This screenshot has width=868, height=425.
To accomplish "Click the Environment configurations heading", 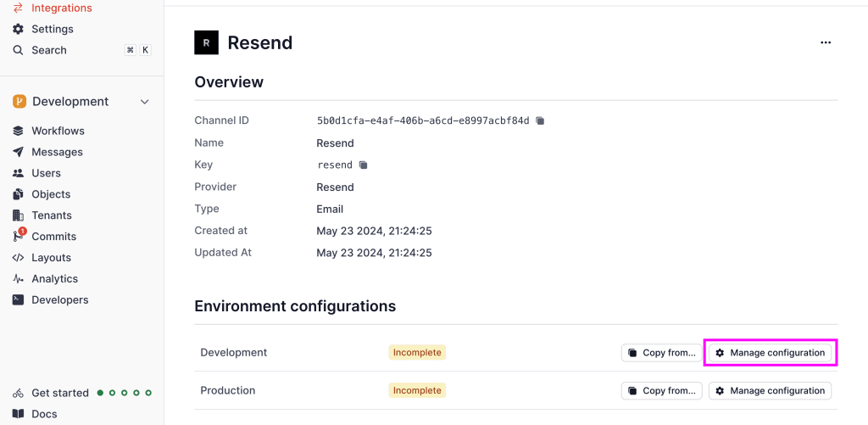I will coord(295,306).
